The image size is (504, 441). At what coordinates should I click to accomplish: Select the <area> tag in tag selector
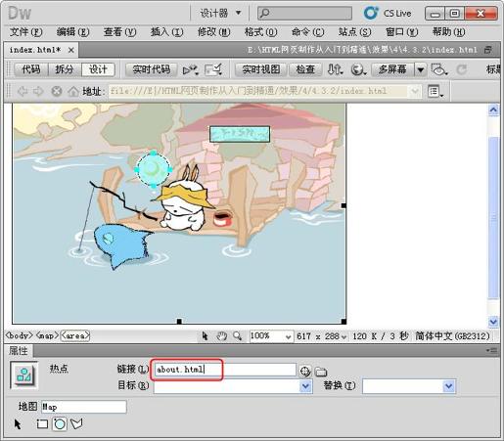coord(75,335)
